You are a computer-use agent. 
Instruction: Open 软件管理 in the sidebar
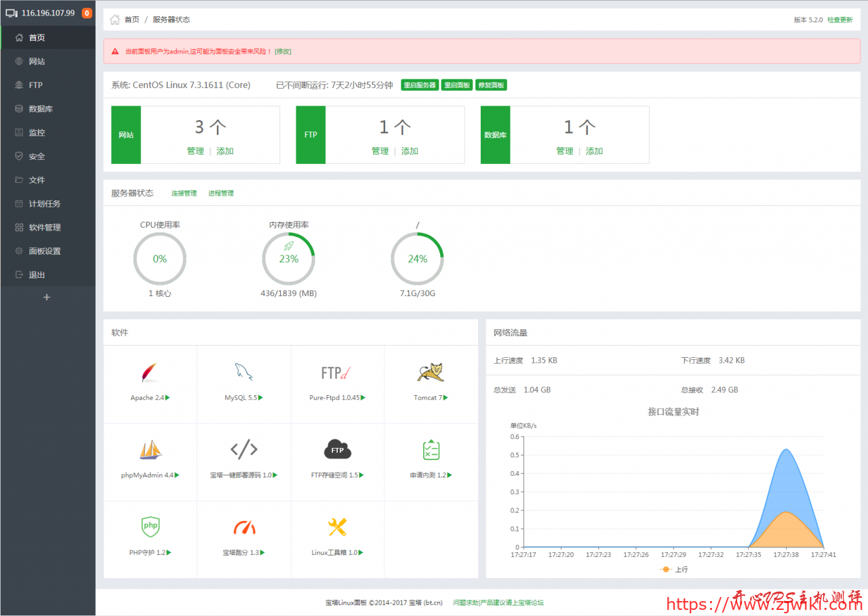click(45, 228)
